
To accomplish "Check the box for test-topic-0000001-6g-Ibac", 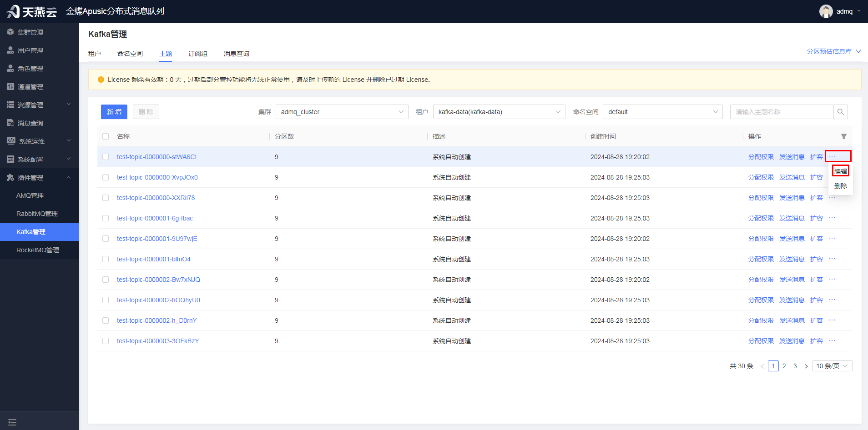I will (106, 218).
